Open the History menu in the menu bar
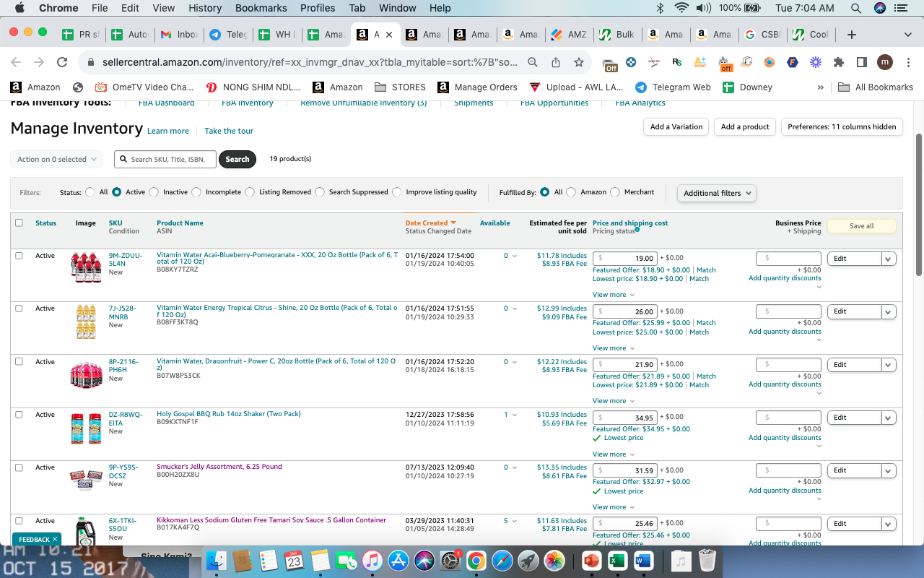This screenshot has width=924, height=578. click(x=205, y=8)
